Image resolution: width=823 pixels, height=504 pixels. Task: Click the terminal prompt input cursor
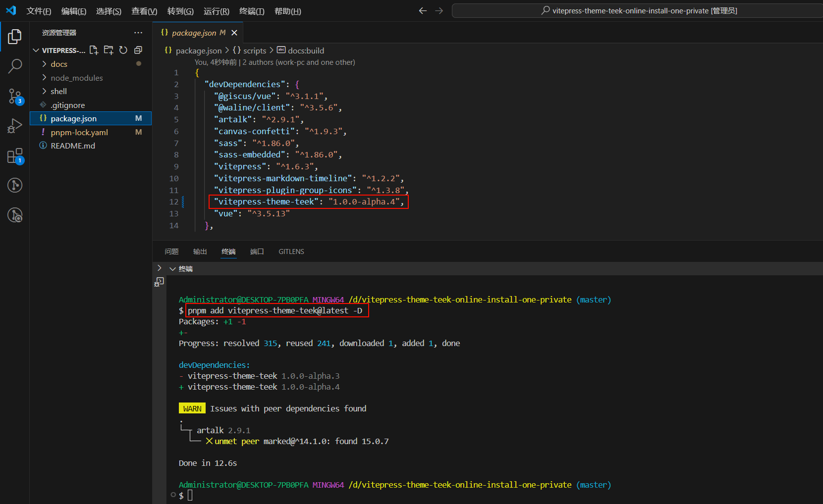pos(190,495)
